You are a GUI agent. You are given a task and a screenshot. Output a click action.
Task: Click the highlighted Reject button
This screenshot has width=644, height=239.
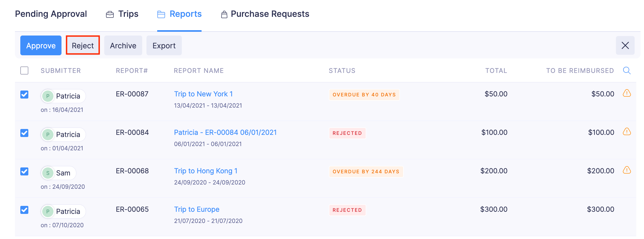pos(83,45)
